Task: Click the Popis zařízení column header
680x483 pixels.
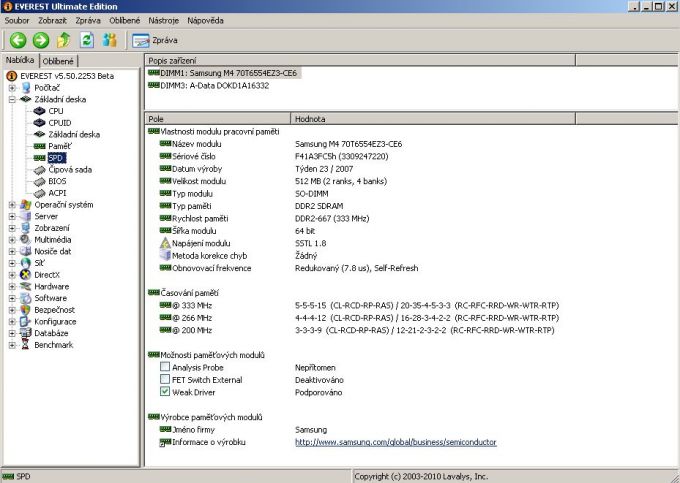Action: pyautogui.click(x=360, y=60)
